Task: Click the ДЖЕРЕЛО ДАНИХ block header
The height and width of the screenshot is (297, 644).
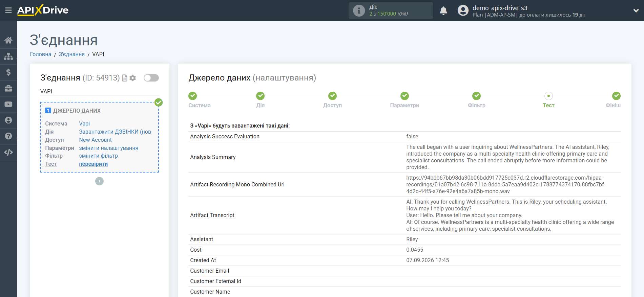Action: (x=77, y=111)
